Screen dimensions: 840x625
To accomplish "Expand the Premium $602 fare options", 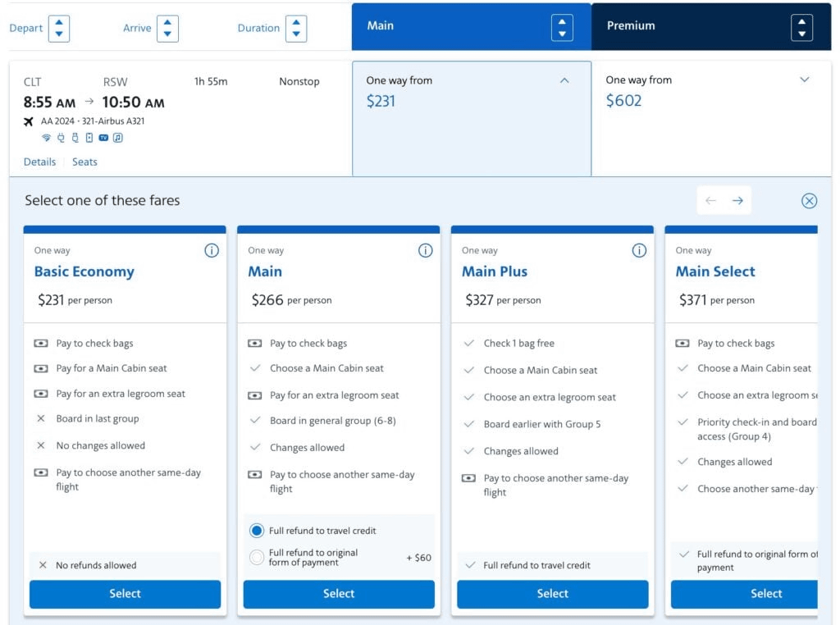I will click(x=804, y=80).
